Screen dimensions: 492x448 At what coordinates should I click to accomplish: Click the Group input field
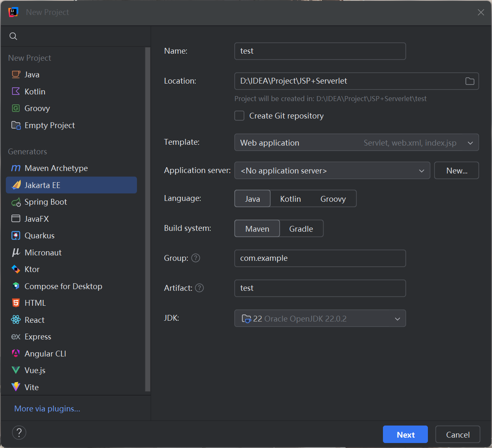pos(320,258)
